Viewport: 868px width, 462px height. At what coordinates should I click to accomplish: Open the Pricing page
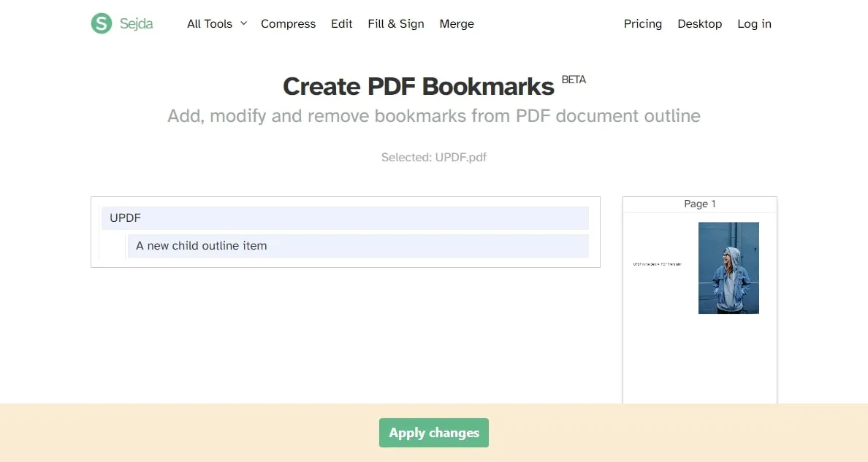point(642,24)
